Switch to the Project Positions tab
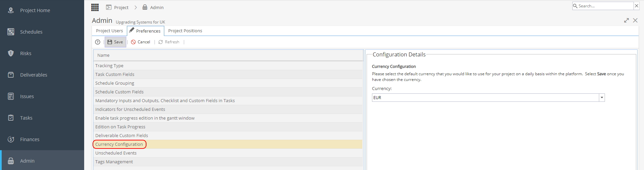Image resolution: width=644 pixels, height=170 pixels. coord(185,31)
